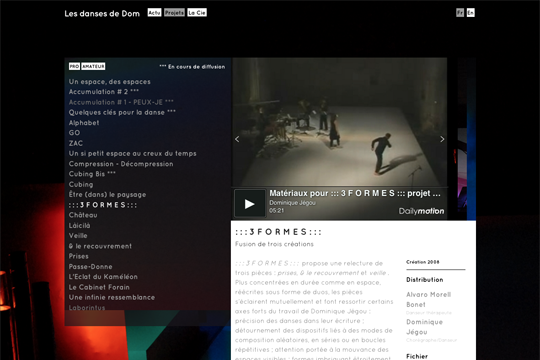Screen dimensions: 540x360
Task: Open Quelques clés pour la danse
Action: pyautogui.click(x=122, y=112)
